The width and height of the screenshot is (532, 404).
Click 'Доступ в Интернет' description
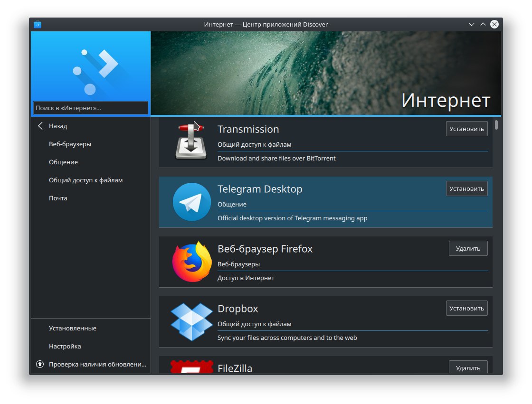[x=246, y=278]
